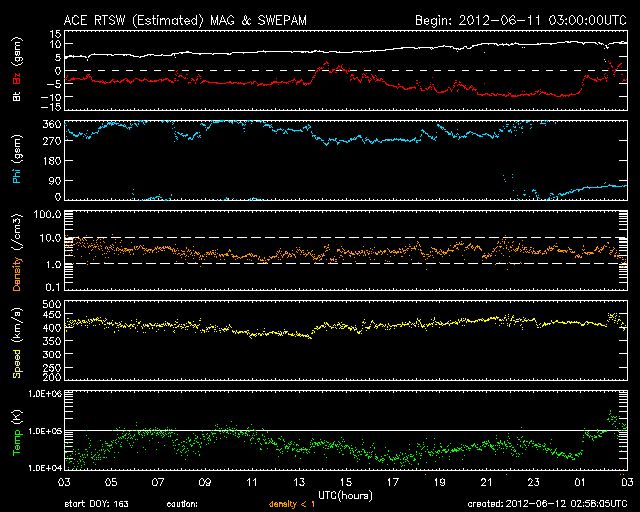
Task: Click the white 'Bt' axis label
Action: pos(17,96)
